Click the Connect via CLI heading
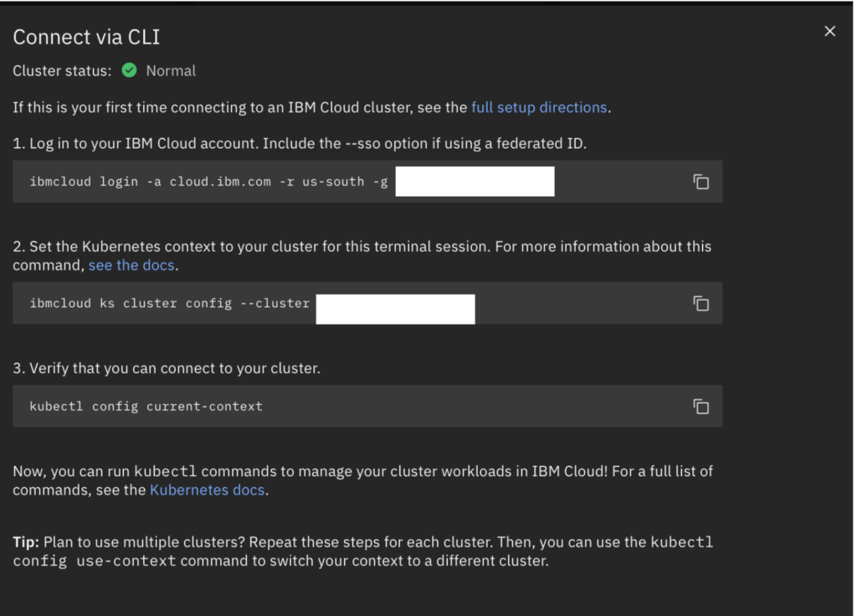Screen dimensions: 857x616 [x=86, y=37]
